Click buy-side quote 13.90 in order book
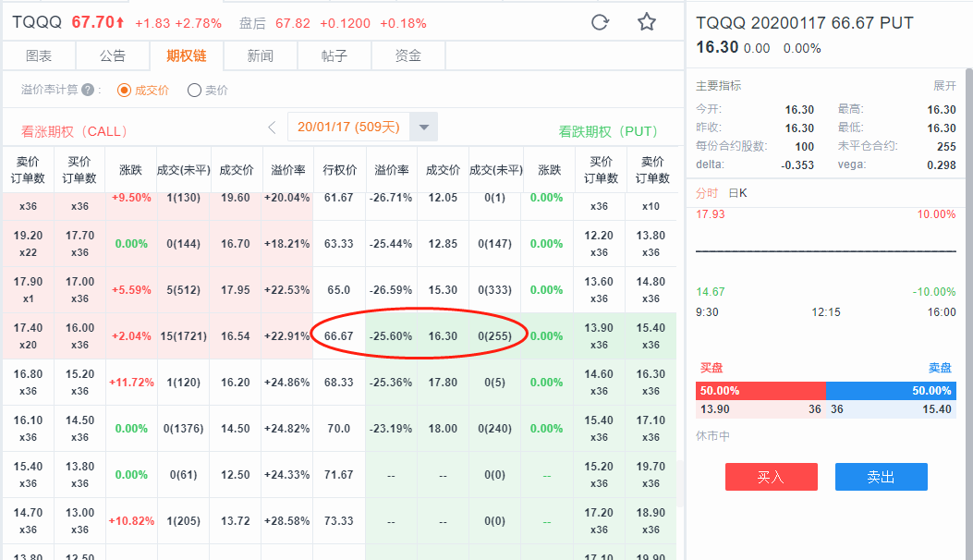 (x=715, y=409)
